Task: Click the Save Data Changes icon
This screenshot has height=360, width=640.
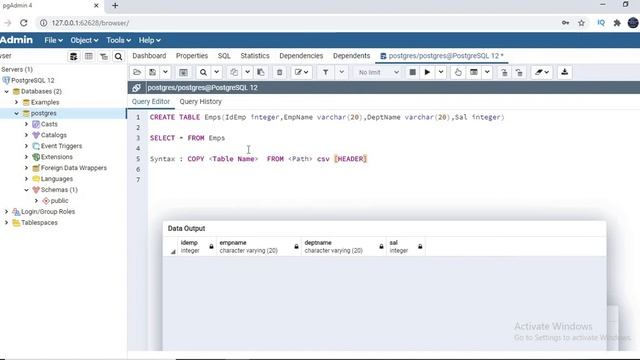Action: [x=183, y=72]
